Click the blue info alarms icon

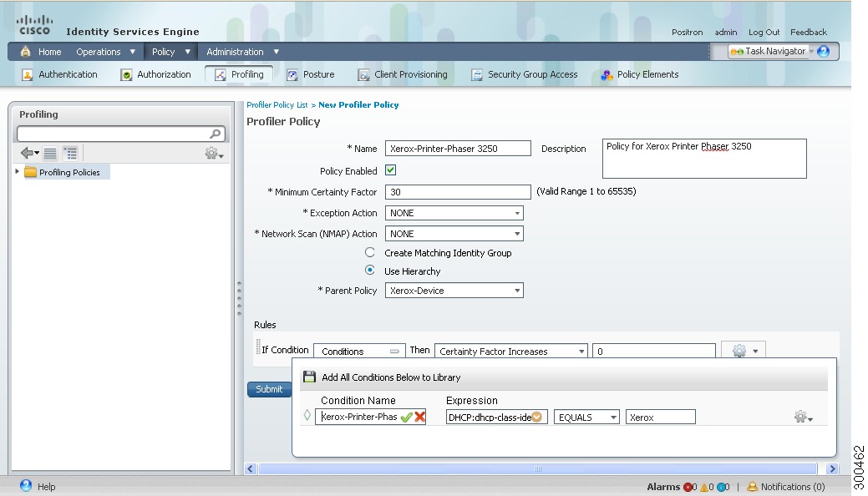[x=721, y=487]
